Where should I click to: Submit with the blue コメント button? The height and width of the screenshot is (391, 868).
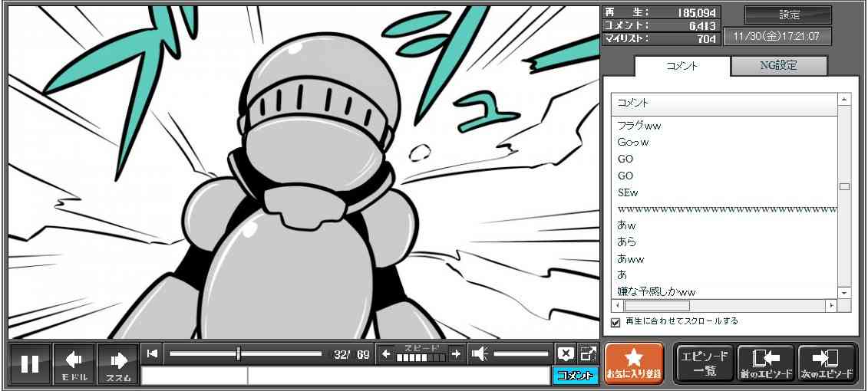[575, 376]
